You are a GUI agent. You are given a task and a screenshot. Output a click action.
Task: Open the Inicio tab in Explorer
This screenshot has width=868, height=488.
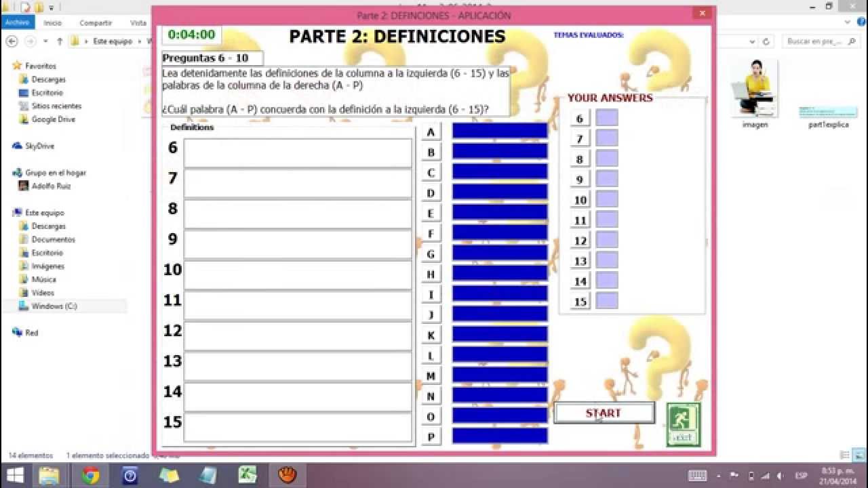point(52,22)
